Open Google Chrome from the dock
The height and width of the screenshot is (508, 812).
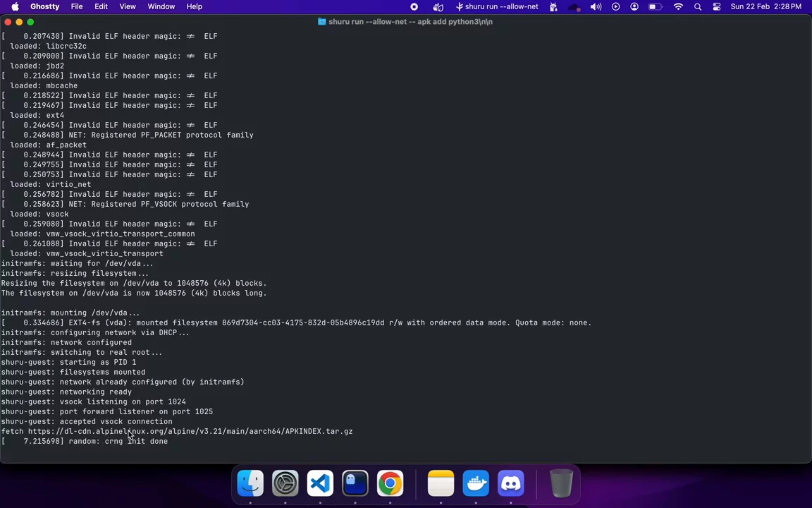(390, 483)
